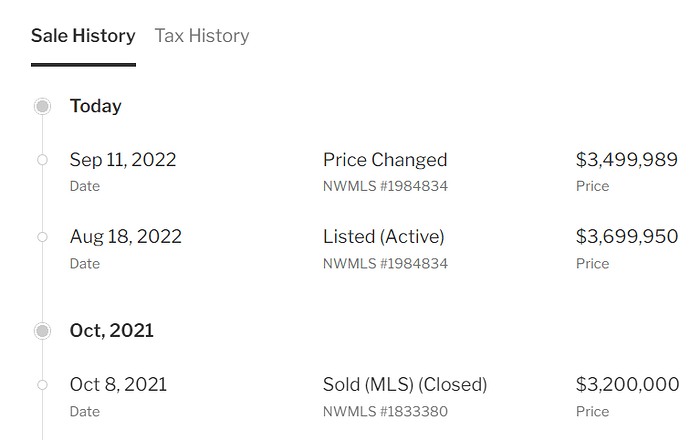690x440 pixels.
Task: Click the Oct, 2021 timeline marker circle
Action: click(x=42, y=331)
